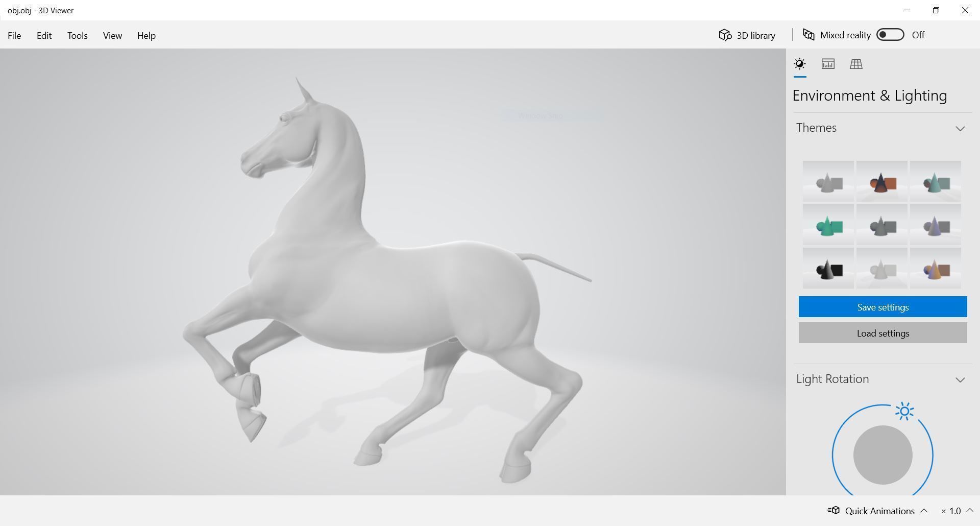
Task: Collapse the Light Rotation section chevron
Action: (x=960, y=379)
